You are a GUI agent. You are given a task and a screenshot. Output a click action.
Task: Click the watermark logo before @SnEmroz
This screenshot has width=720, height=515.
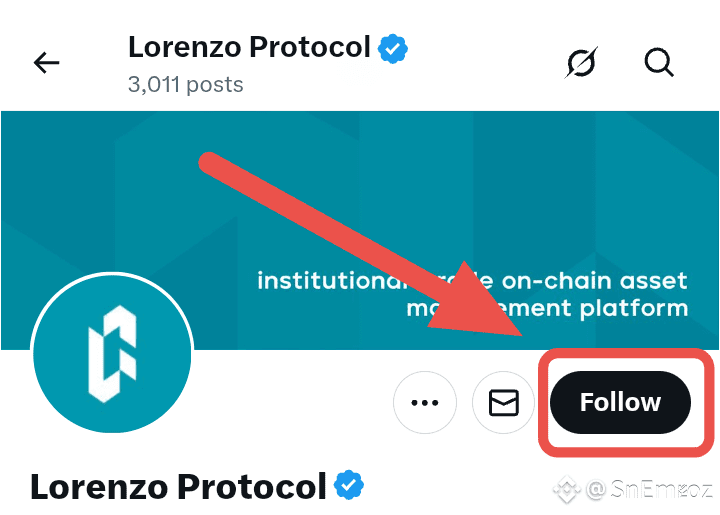pos(568,491)
